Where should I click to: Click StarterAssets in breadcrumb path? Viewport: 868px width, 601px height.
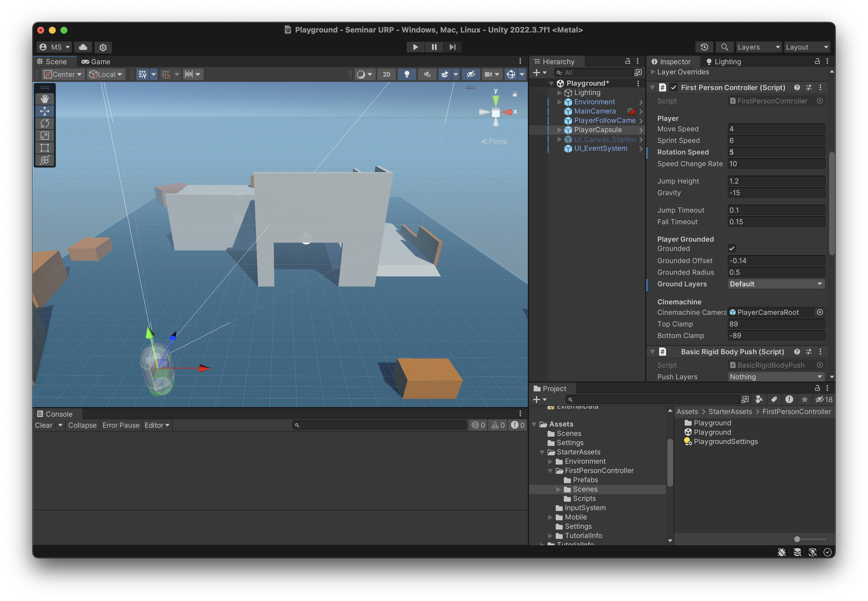[x=730, y=412]
